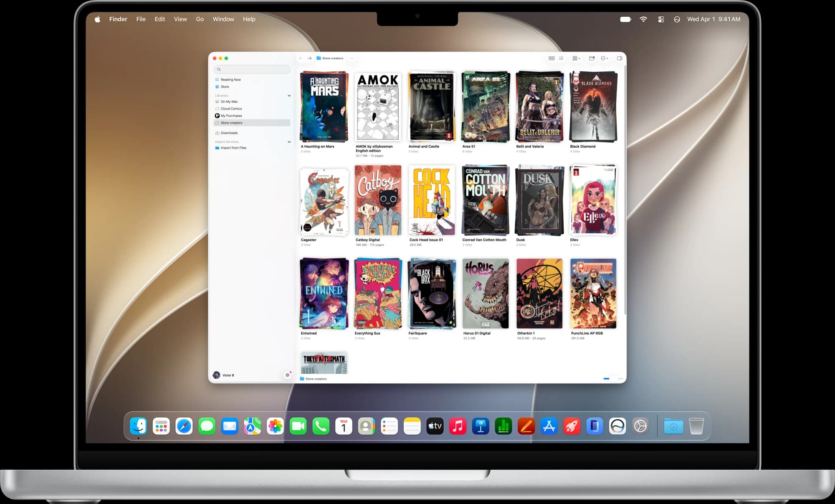Click the Horus 01 Digital title label
The image size is (835, 504).
[476, 333]
